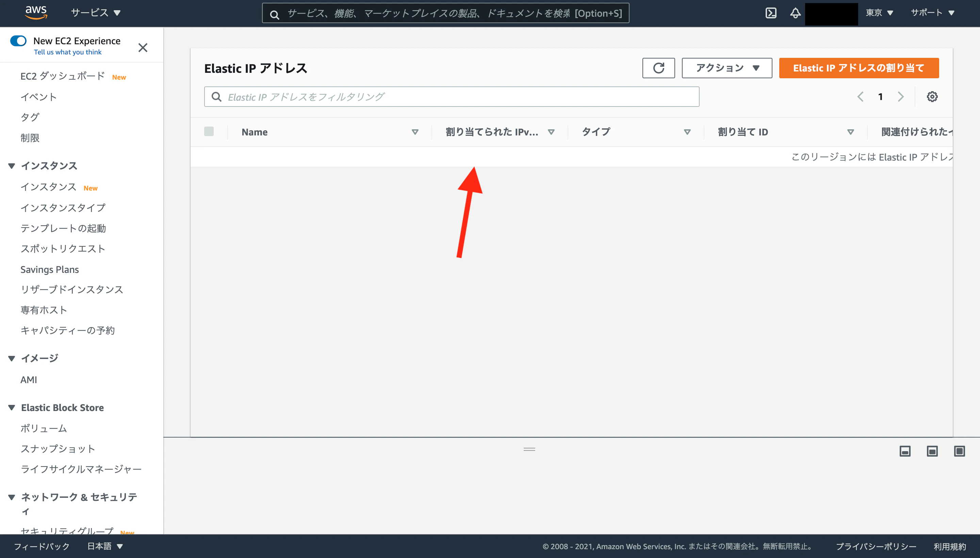Sort by 割り当て ID column arrow
This screenshot has width=980, height=558.
pyautogui.click(x=850, y=132)
